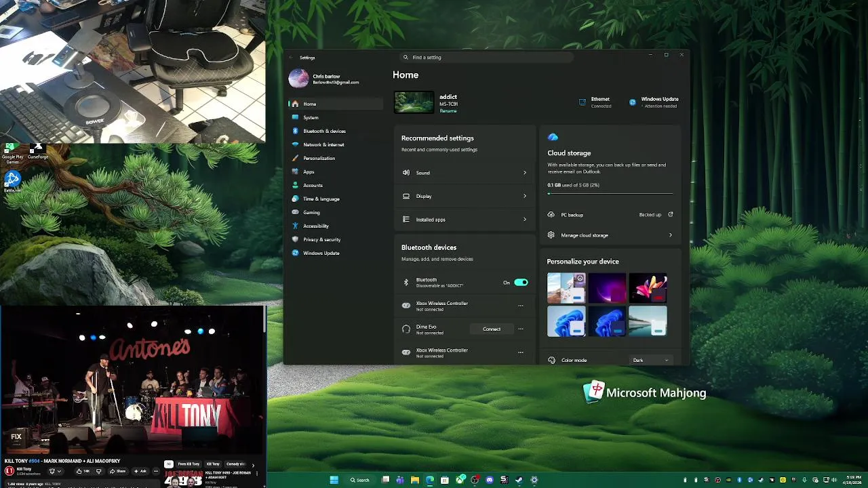Expand the Sound recommended setting
This screenshot has width=868, height=488.
point(465,173)
